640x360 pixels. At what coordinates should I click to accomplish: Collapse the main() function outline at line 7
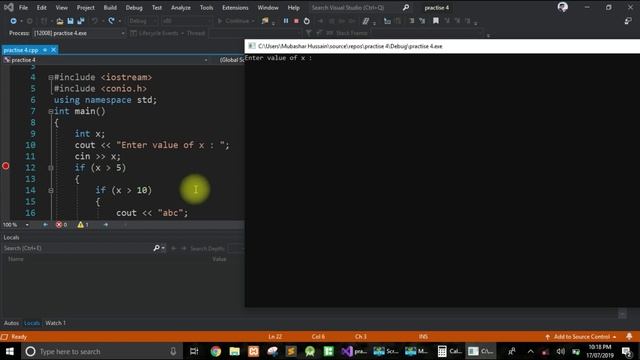point(51,111)
